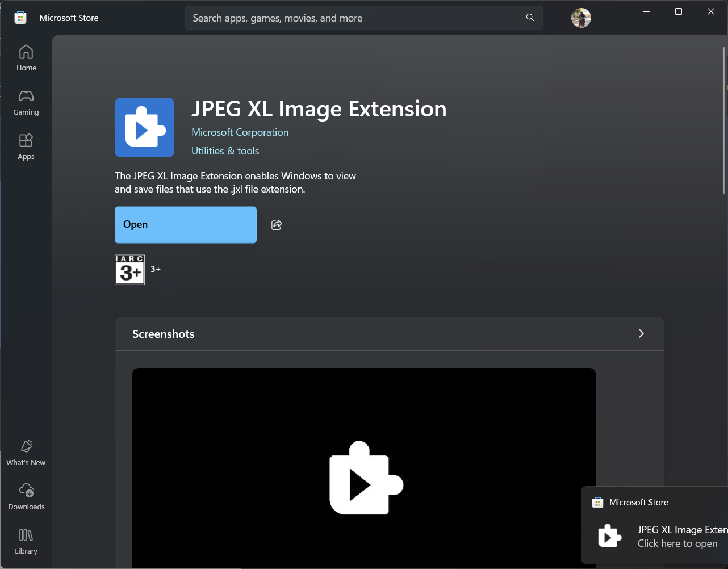This screenshot has width=728, height=569.
Task: Open the Apps section in sidebar
Action: pyautogui.click(x=26, y=147)
